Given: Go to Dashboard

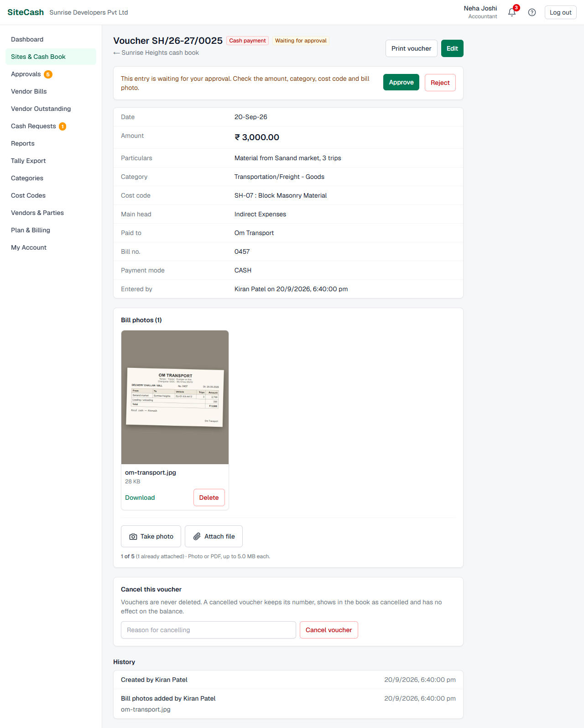Looking at the screenshot, I should 51,39.
